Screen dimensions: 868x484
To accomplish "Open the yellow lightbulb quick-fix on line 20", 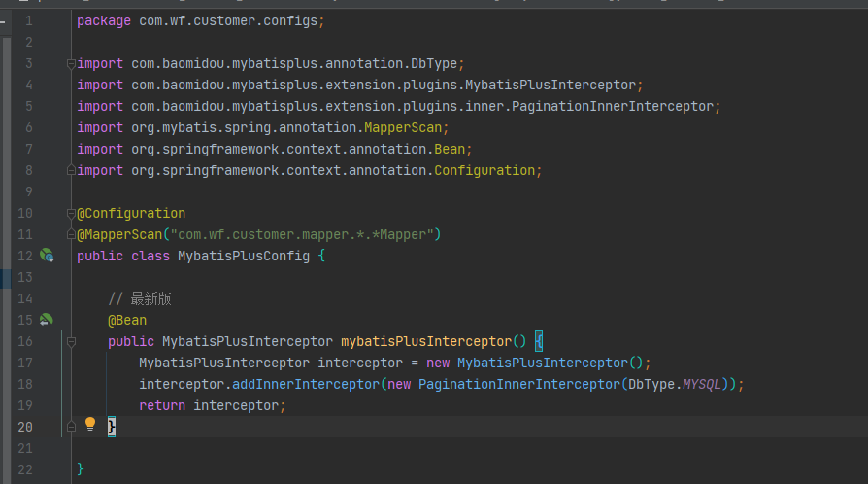I will 90,425.
